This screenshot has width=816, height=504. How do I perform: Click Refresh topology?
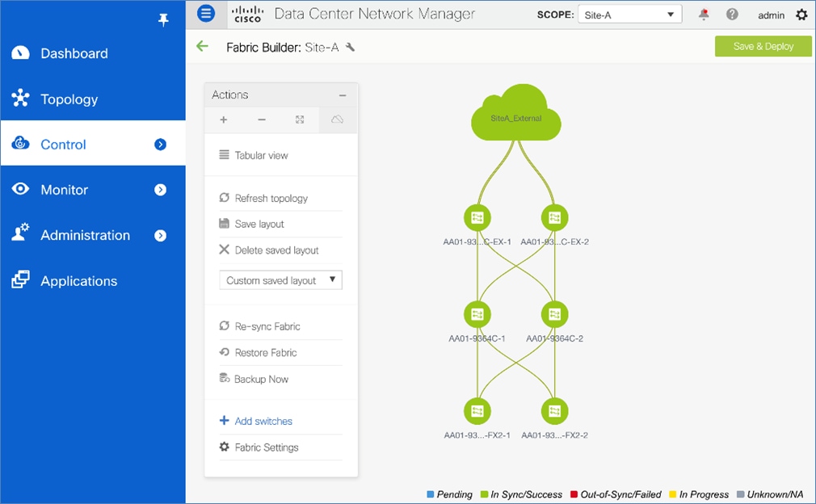tap(263, 198)
